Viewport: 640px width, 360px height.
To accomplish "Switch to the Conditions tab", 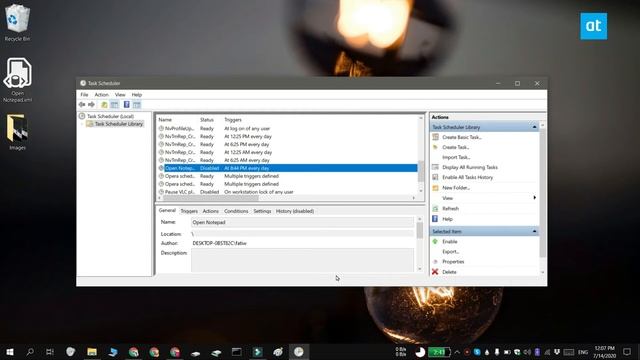I will [236, 211].
